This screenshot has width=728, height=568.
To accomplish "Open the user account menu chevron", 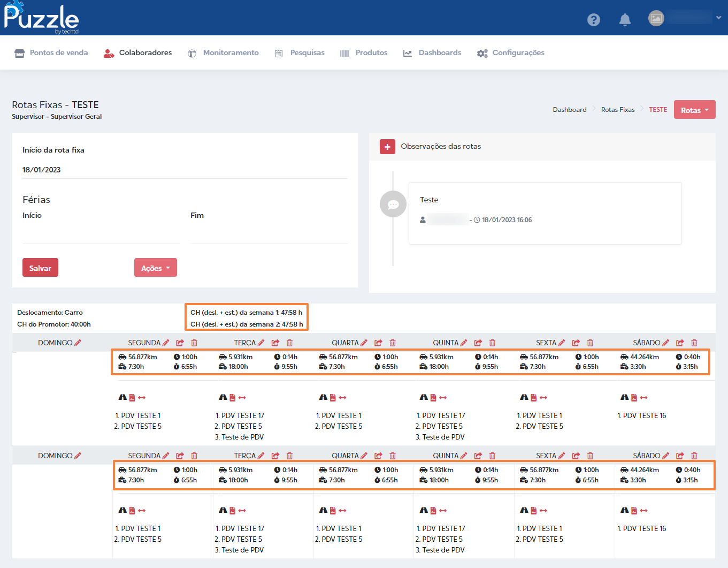I will point(718,18).
